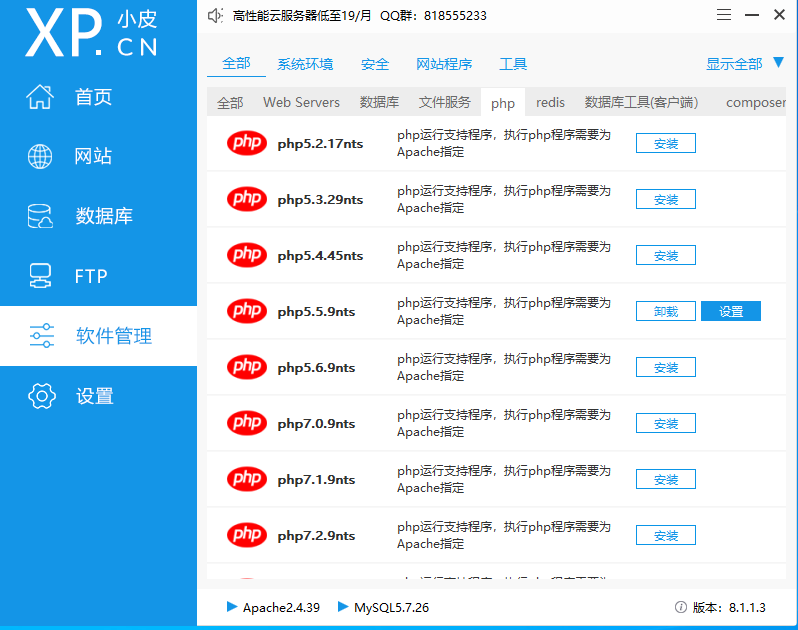Viewport: 798px width, 630px height.
Task: Select the composer sub-tab
Action: pos(755,102)
